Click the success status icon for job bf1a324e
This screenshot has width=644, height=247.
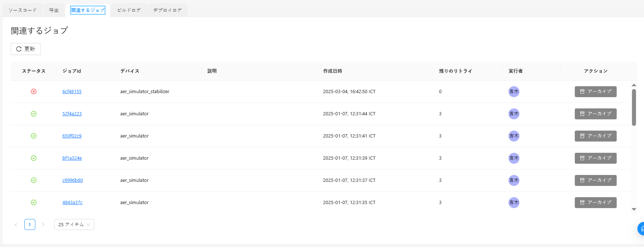point(34,158)
